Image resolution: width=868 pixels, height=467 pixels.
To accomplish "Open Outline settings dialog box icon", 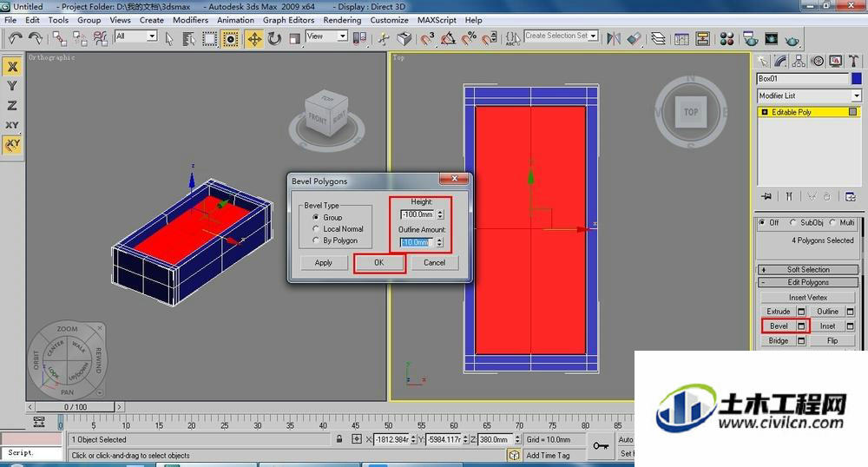I will (x=851, y=312).
